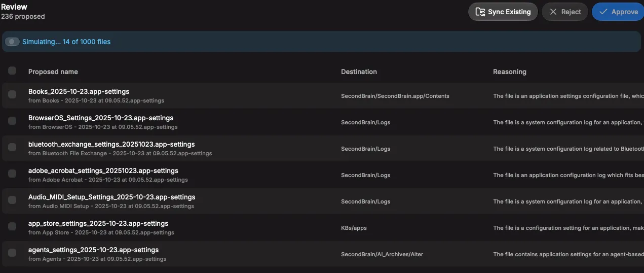Select adobe_acrobat_settings_20251023.app-settings file name
The image size is (644, 273).
103,170
